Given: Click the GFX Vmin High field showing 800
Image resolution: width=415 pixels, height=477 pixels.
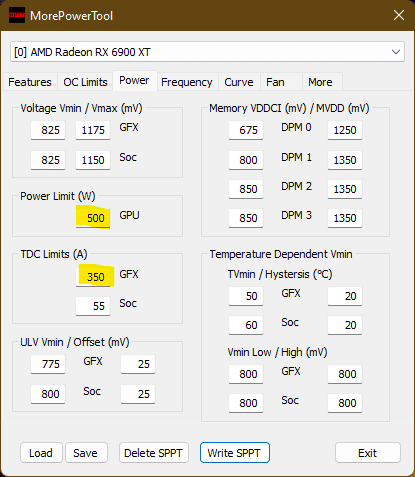Looking at the screenshot, I should click(345, 374).
